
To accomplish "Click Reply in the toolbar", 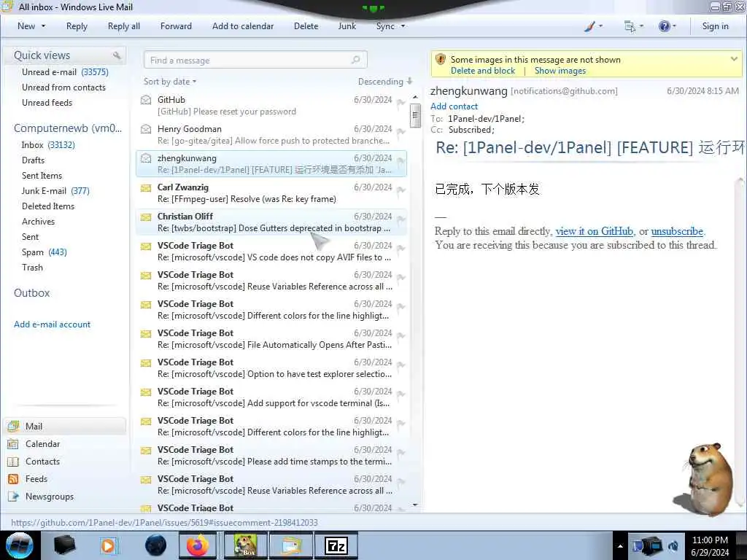I will tap(77, 26).
